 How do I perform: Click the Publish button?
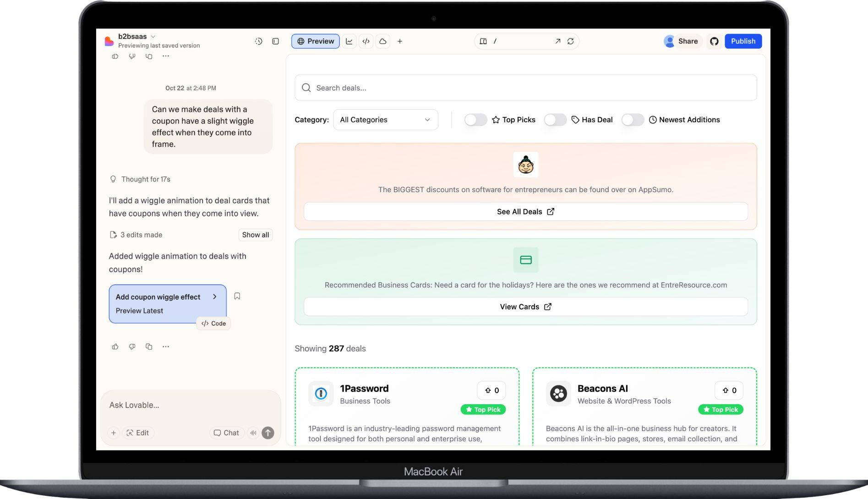pos(742,41)
